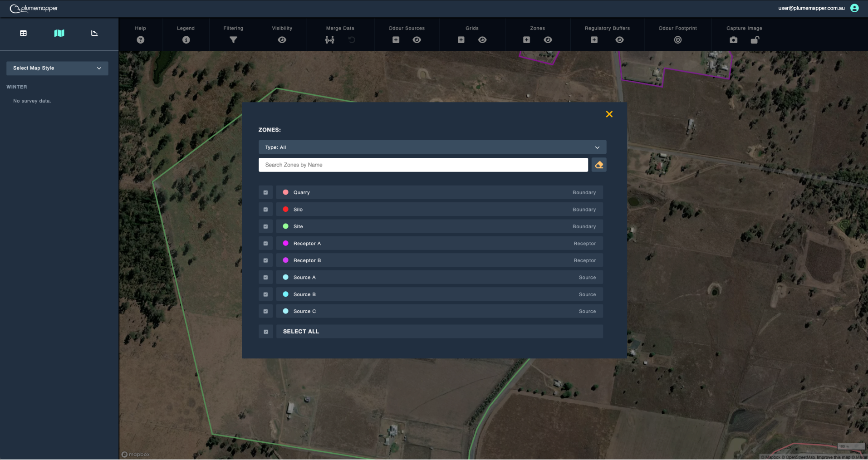Toggle the Visibility eye icon
Viewport: 868px width, 460px height.
coord(282,40)
